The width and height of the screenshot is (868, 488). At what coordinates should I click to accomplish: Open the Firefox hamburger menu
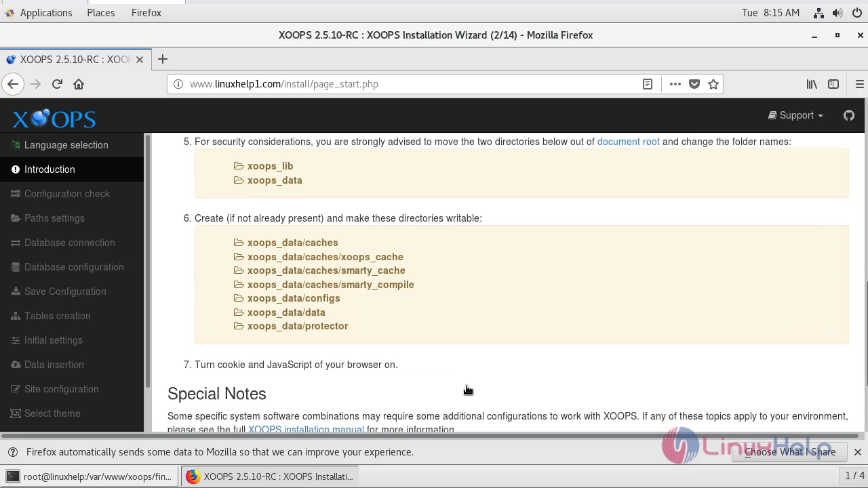[859, 84]
